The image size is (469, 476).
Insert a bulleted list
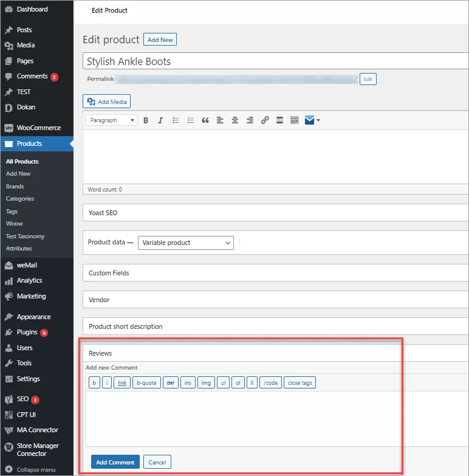pyautogui.click(x=176, y=120)
